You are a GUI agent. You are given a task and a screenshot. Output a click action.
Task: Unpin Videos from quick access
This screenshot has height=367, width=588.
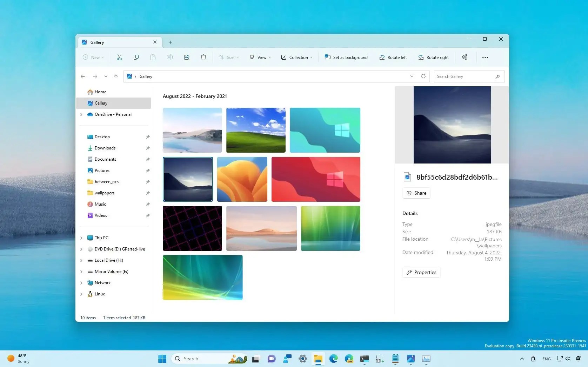[148, 215]
